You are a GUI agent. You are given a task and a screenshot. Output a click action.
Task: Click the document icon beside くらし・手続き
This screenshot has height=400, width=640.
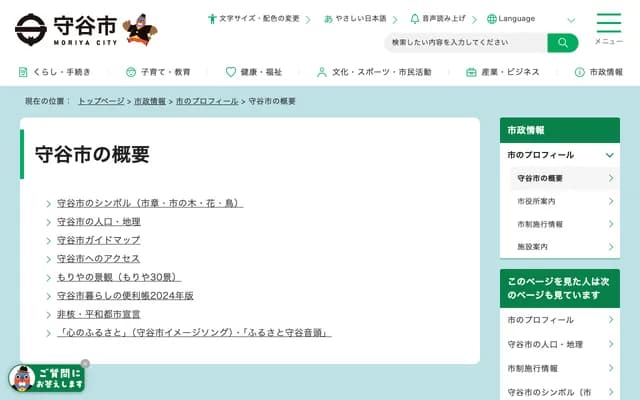point(23,72)
